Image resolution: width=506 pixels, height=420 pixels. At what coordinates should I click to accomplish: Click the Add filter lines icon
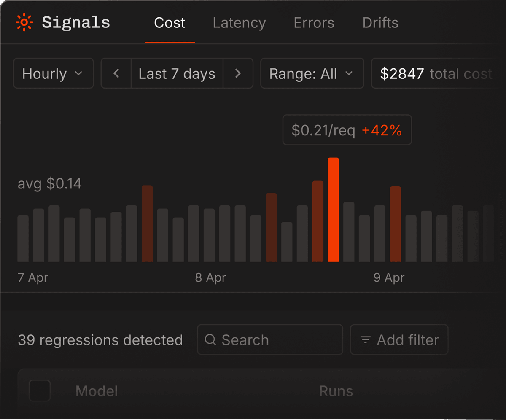365,339
